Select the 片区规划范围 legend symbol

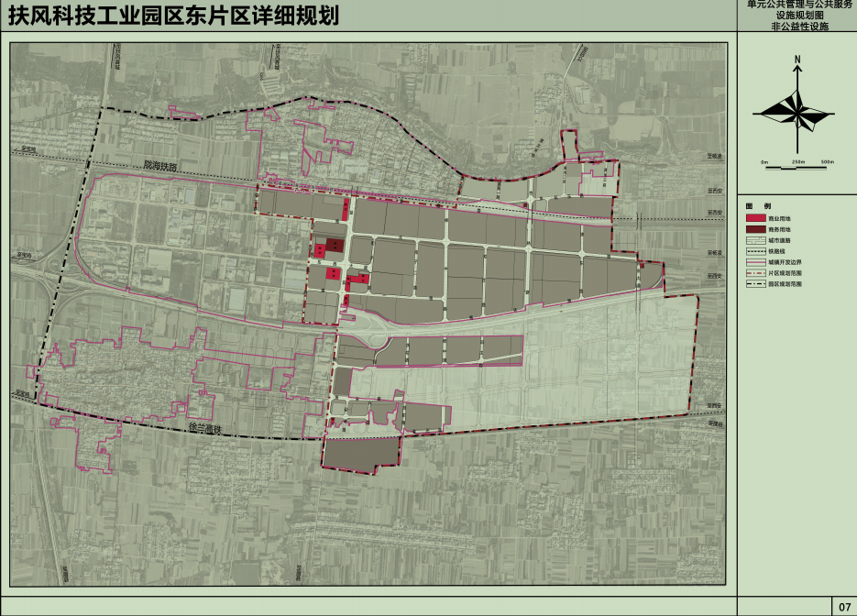755,273
